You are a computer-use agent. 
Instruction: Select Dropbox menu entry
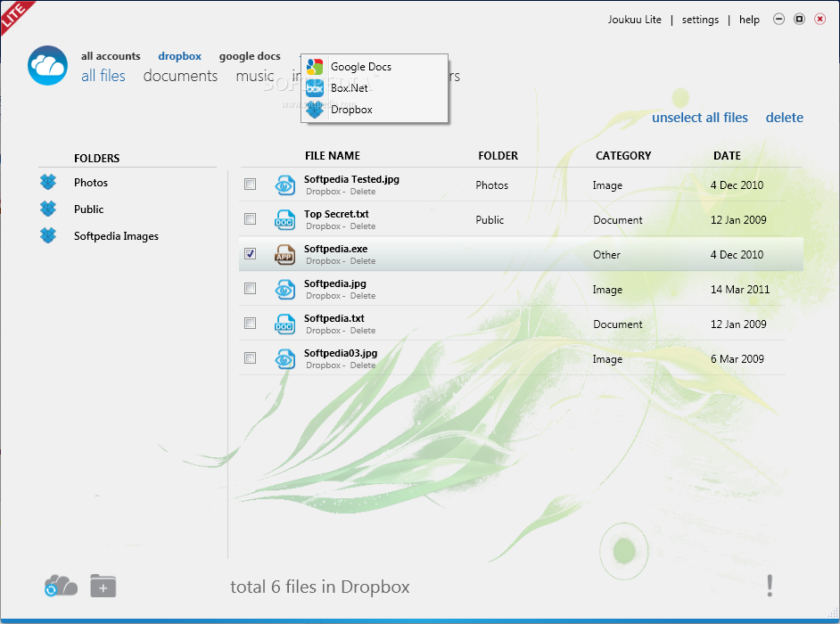click(375, 110)
